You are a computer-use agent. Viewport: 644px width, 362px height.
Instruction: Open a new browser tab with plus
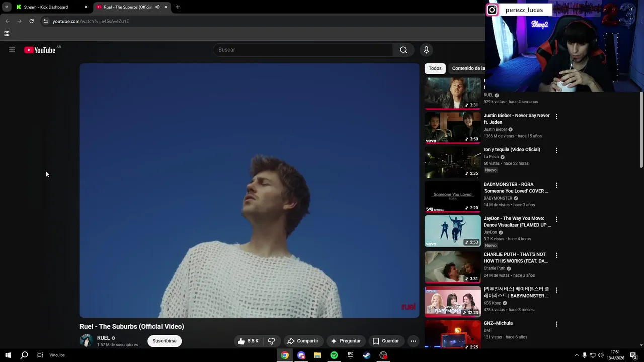click(178, 7)
